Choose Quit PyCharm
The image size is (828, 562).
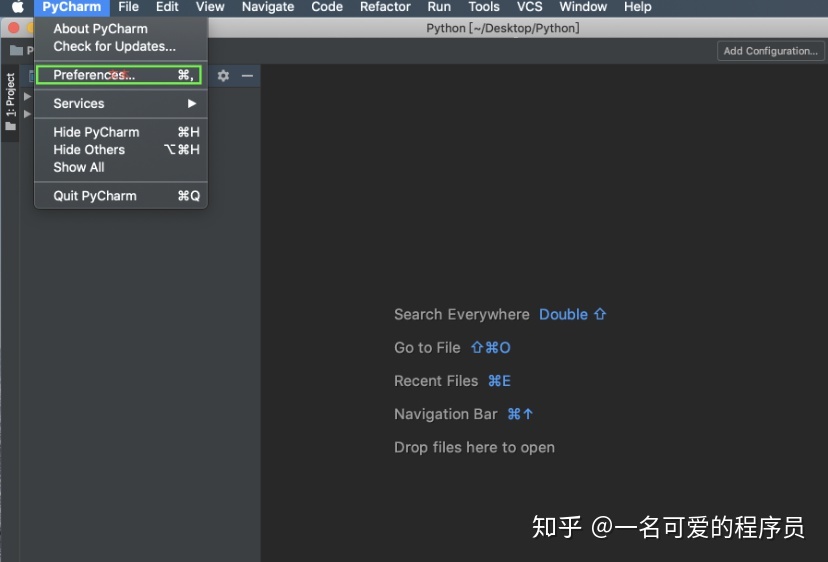[121, 196]
